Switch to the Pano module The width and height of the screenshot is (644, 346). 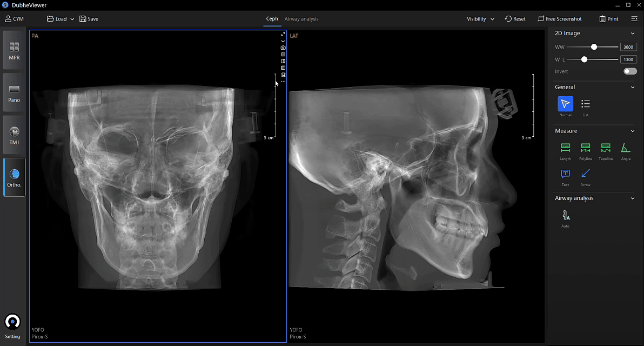coord(14,93)
